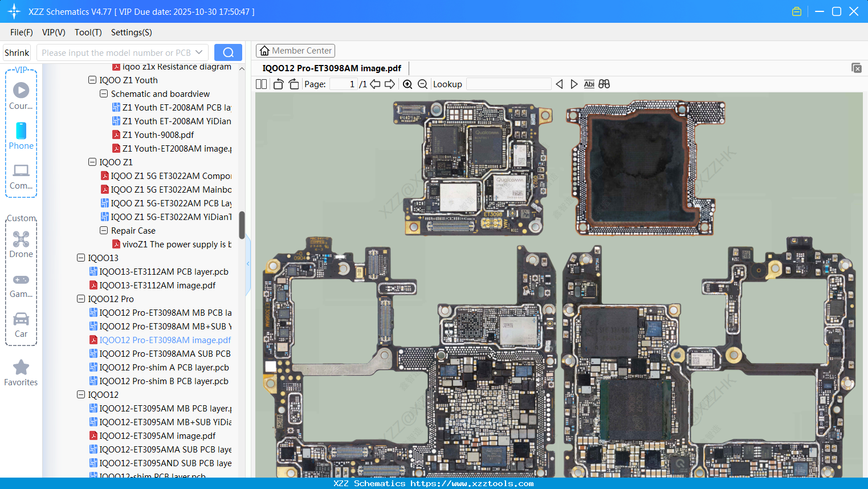The width and height of the screenshot is (868, 489).
Task: Select the two-page layout icon
Action: click(261, 84)
